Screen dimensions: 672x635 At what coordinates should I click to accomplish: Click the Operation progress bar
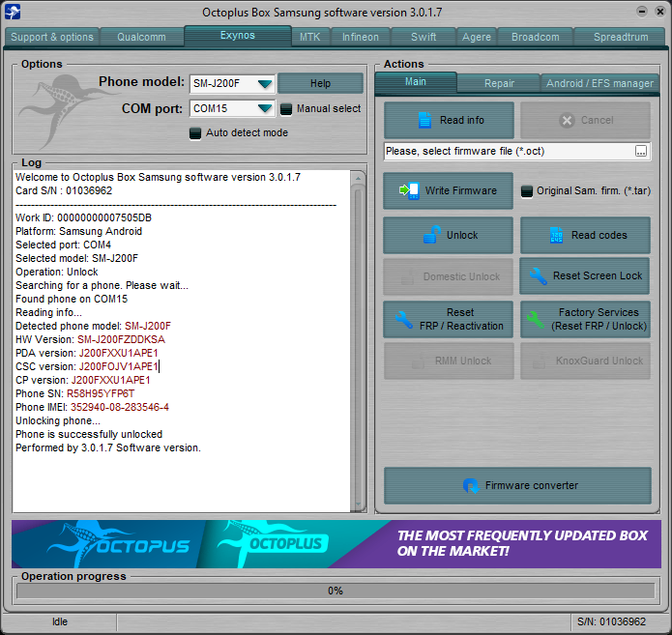coord(336,591)
